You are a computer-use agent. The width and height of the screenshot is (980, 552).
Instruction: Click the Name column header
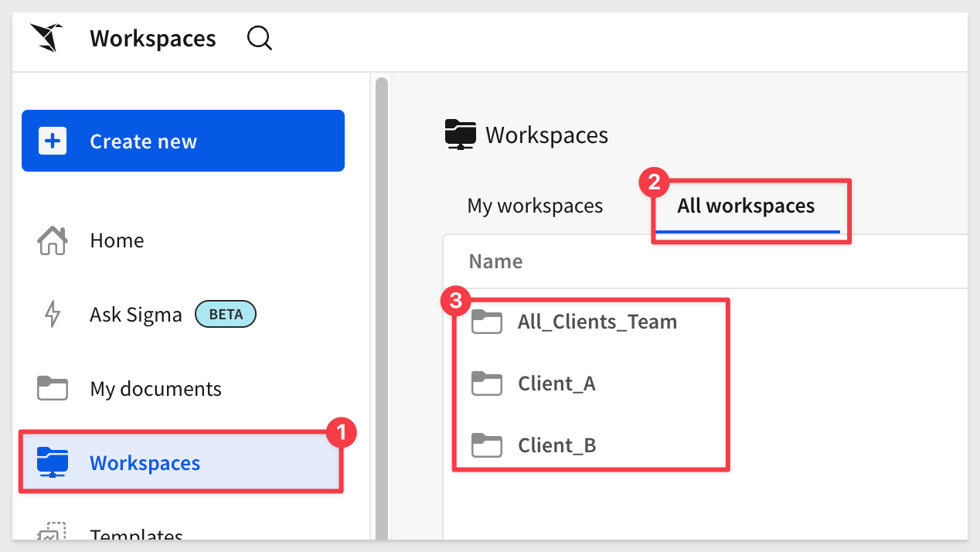495,261
